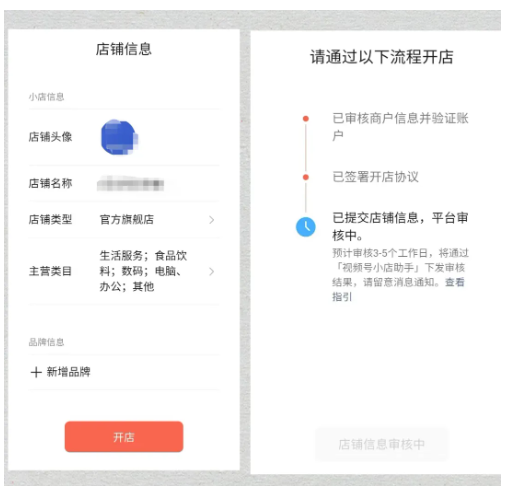Click the 店铺信息 page title
522x486 pixels.
point(124,49)
